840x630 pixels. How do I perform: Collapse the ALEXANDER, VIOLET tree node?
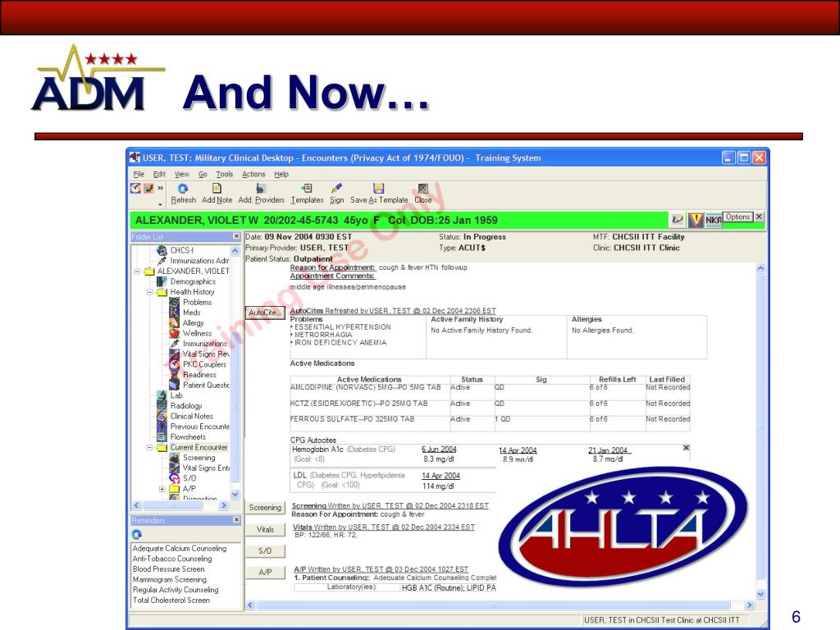137,272
